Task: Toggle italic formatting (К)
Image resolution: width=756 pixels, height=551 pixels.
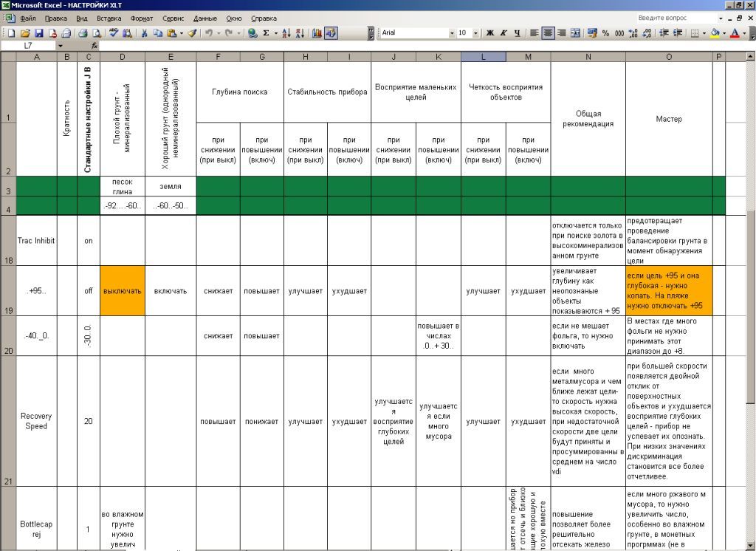Action: 504,33
